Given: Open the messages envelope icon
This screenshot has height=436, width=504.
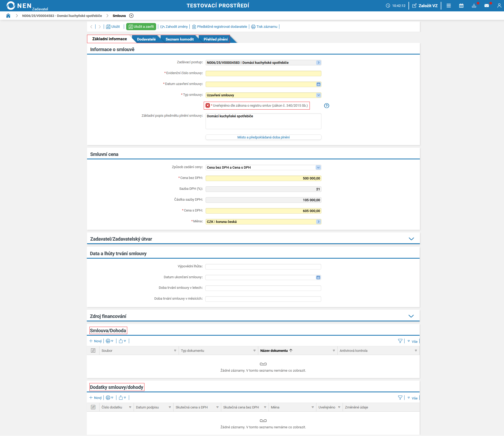Looking at the screenshot, I should click(x=487, y=6).
